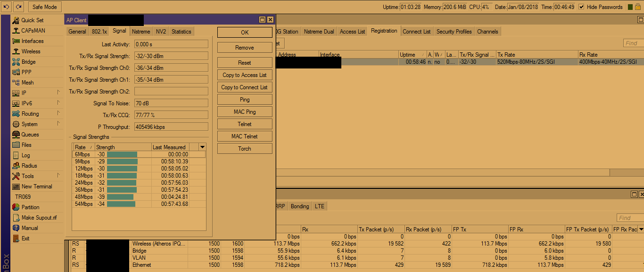Image resolution: width=644 pixels, height=272 pixels.
Task: Click the Redo arrow icon
Action: (x=18, y=7)
